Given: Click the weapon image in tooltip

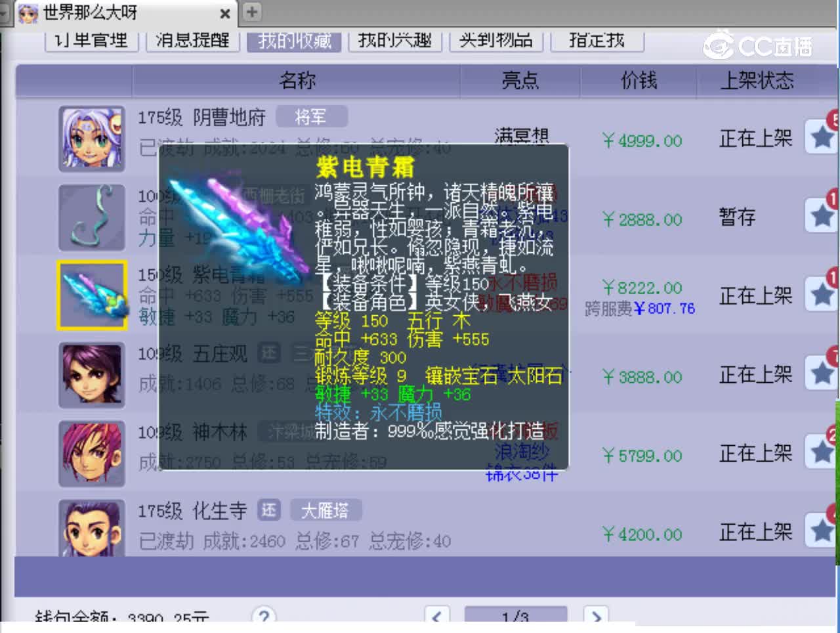Looking at the screenshot, I should (238, 227).
